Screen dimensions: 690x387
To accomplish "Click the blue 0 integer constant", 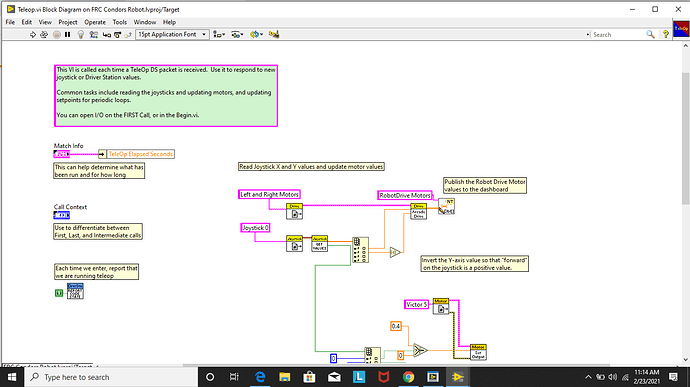I will 334,358.
